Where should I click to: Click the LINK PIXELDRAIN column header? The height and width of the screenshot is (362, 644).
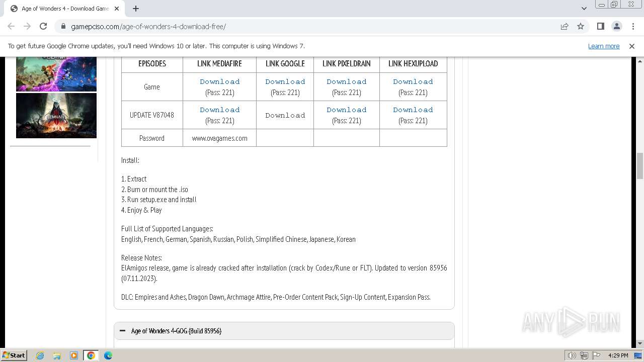click(347, 63)
